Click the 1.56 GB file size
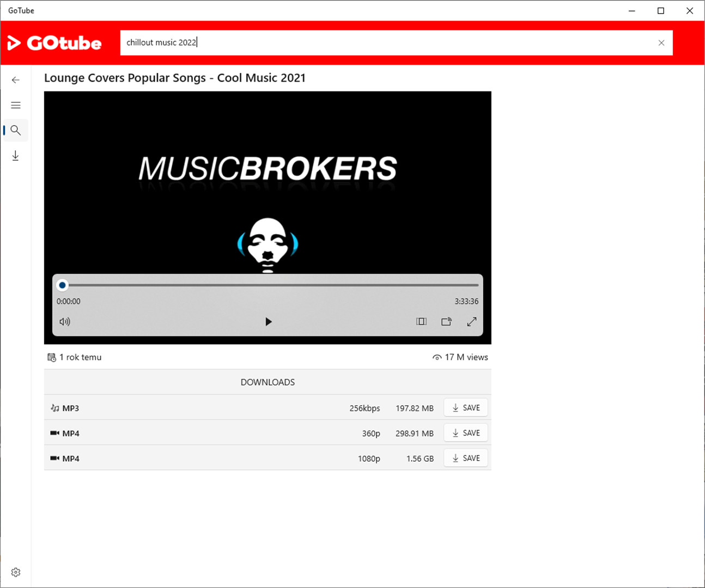 420,458
